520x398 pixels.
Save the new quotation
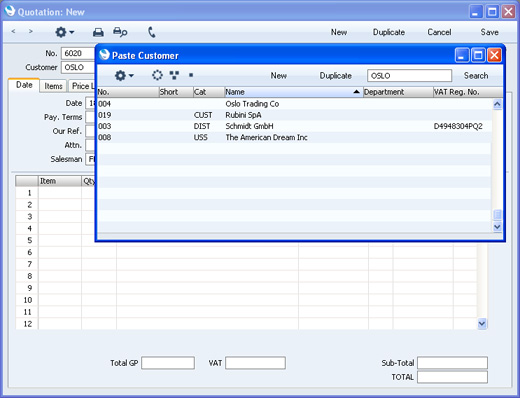[489, 32]
